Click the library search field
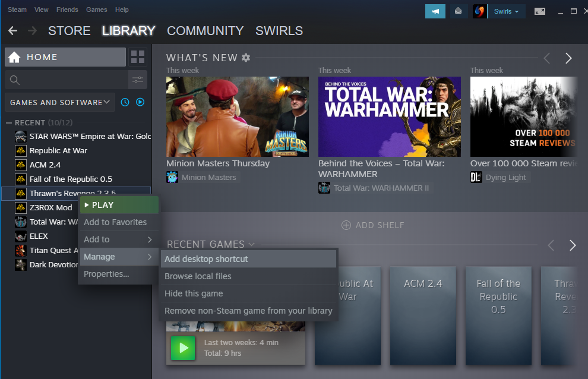 67,80
